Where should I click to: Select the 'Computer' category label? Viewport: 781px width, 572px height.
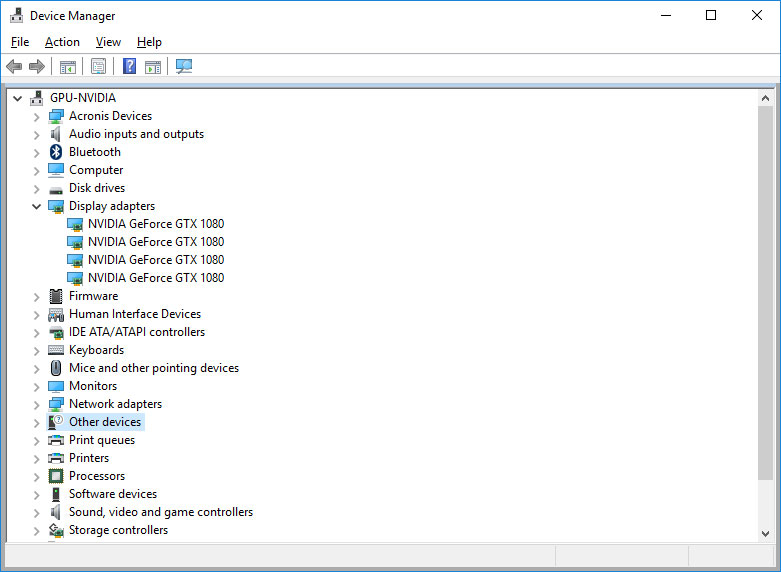(x=96, y=170)
